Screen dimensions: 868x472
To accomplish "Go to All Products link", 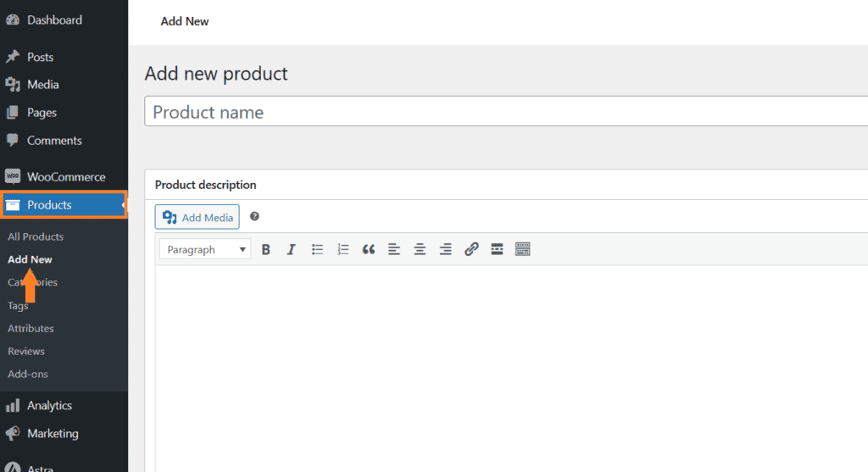I will pyautogui.click(x=36, y=236).
